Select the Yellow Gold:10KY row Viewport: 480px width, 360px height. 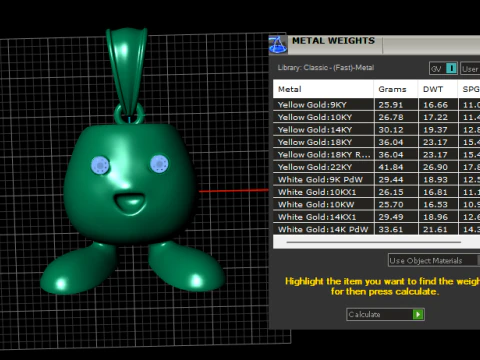pos(377,117)
